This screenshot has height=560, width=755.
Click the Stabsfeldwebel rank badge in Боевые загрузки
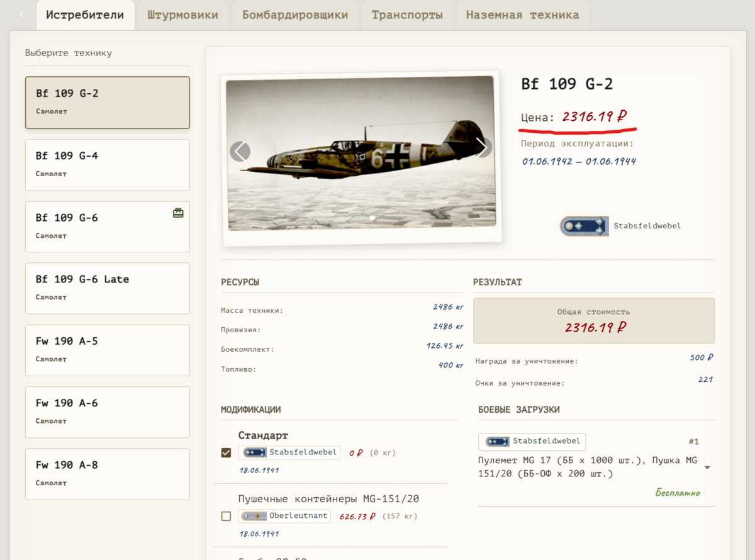[532, 441]
